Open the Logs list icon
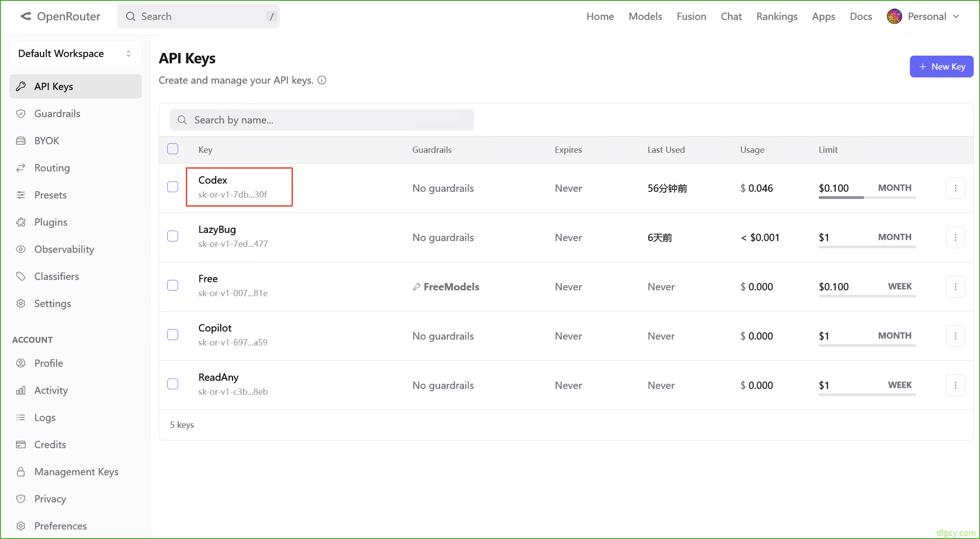 click(21, 417)
